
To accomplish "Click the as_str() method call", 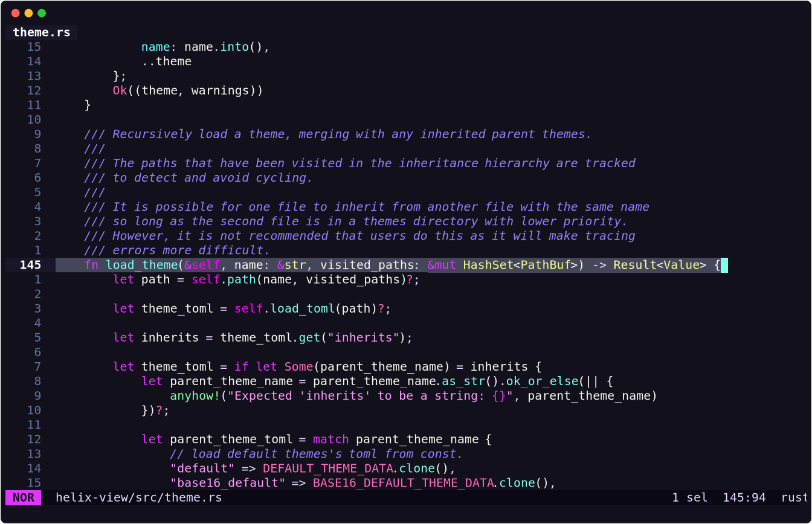I will (470, 382).
